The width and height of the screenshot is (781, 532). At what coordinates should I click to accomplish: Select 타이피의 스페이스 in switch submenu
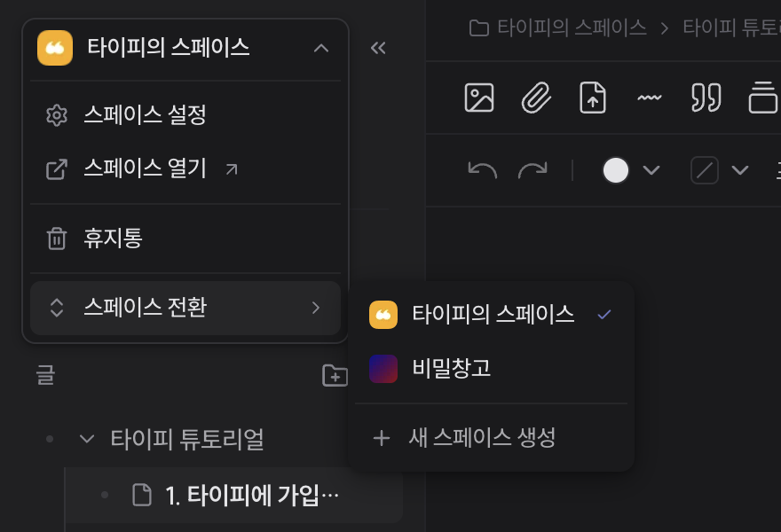click(x=491, y=315)
